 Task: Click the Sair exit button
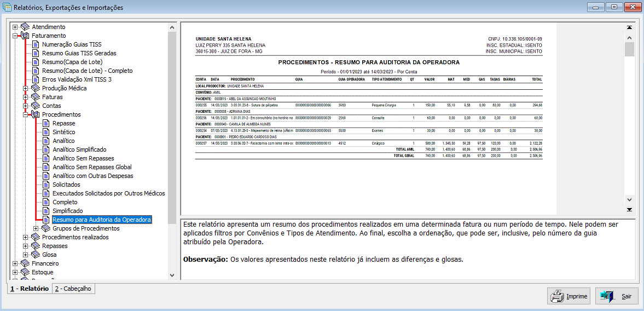tap(617, 296)
